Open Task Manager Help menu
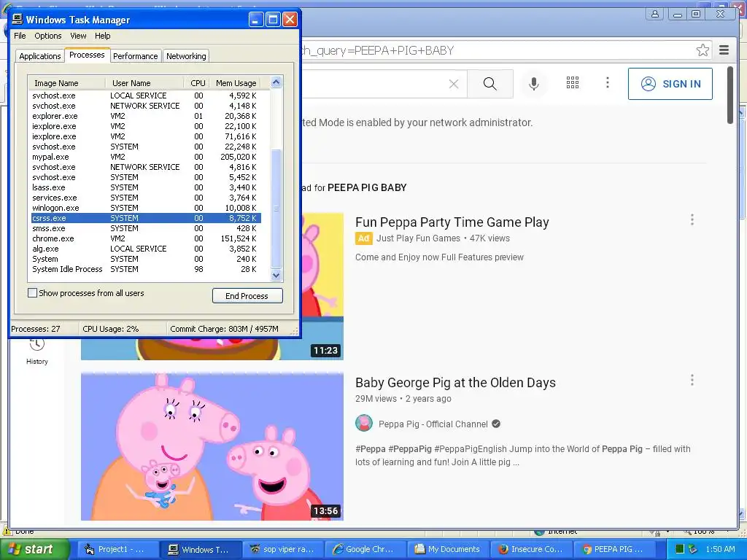747x560 pixels. pos(102,36)
